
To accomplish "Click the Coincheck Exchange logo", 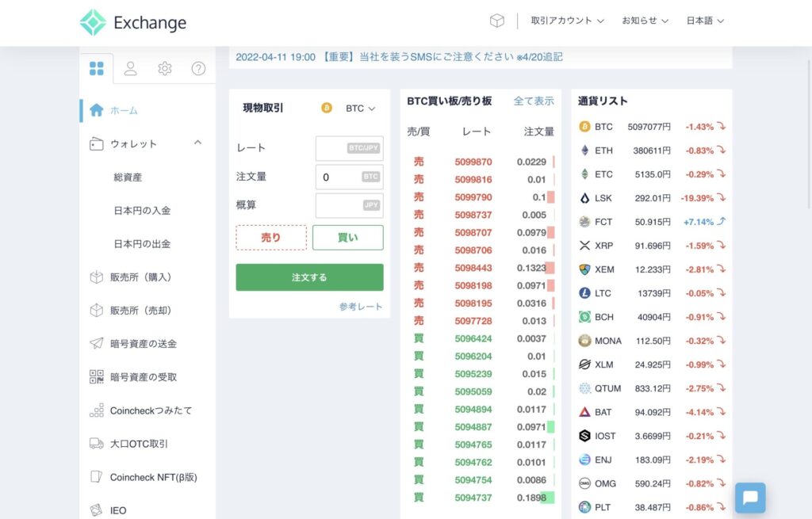I will tap(133, 22).
